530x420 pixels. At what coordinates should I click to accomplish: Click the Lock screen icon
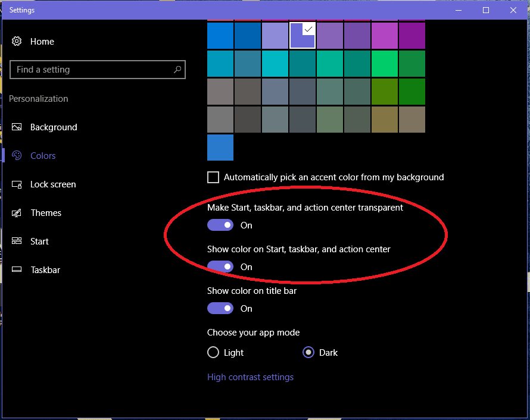click(17, 184)
